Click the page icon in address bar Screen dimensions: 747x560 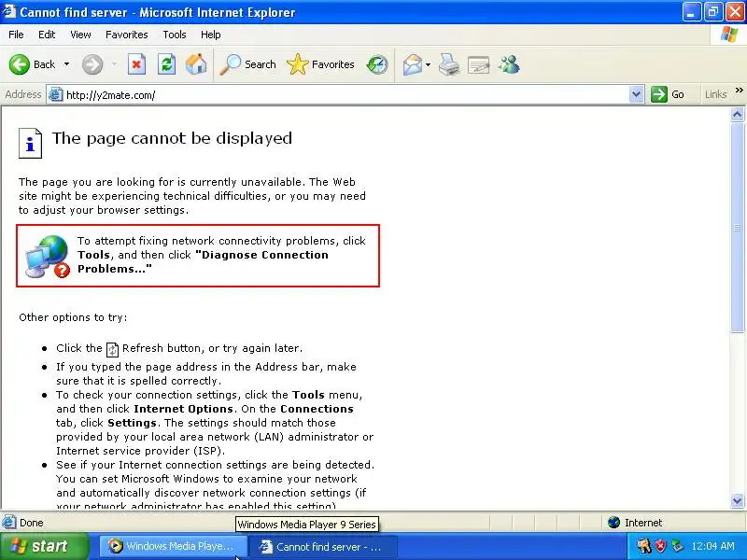[55, 95]
